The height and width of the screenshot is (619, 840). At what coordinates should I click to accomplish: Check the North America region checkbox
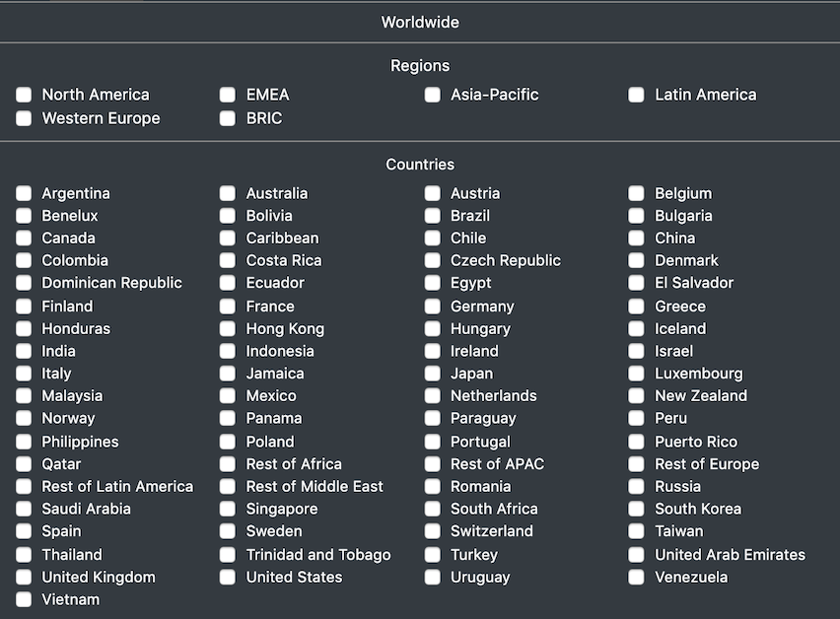click(x=24, y=95)
